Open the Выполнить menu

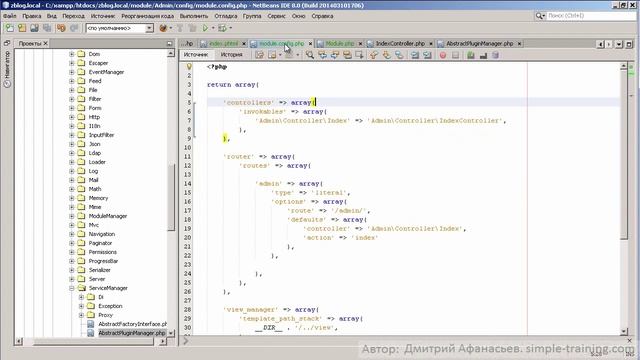point(194,16)
